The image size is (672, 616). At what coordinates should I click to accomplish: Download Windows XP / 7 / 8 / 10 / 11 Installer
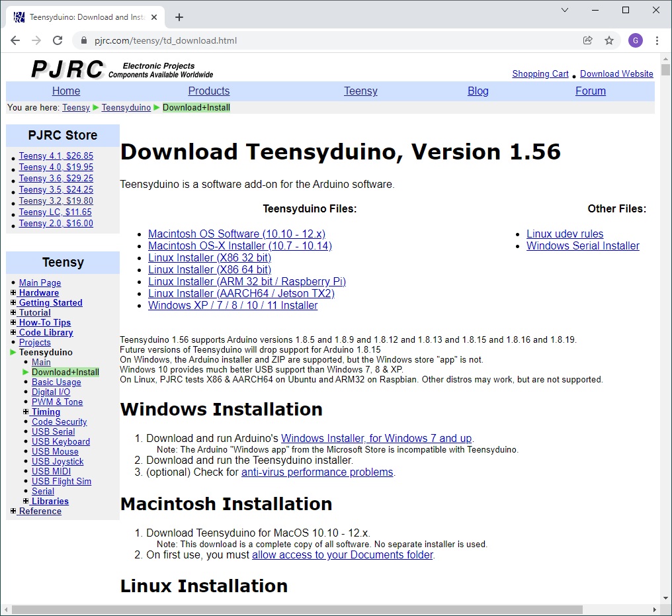[x=233, y=305]
